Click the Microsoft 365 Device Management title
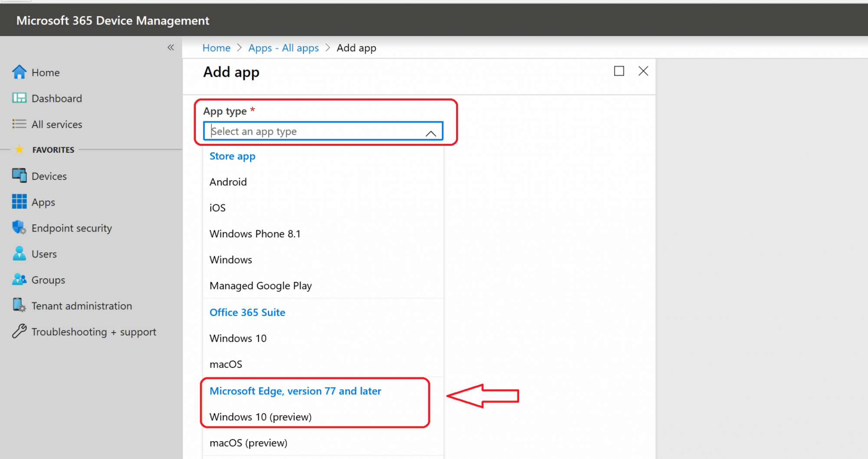The width and height of the screenshot is (868, 459). coord(112,20)
